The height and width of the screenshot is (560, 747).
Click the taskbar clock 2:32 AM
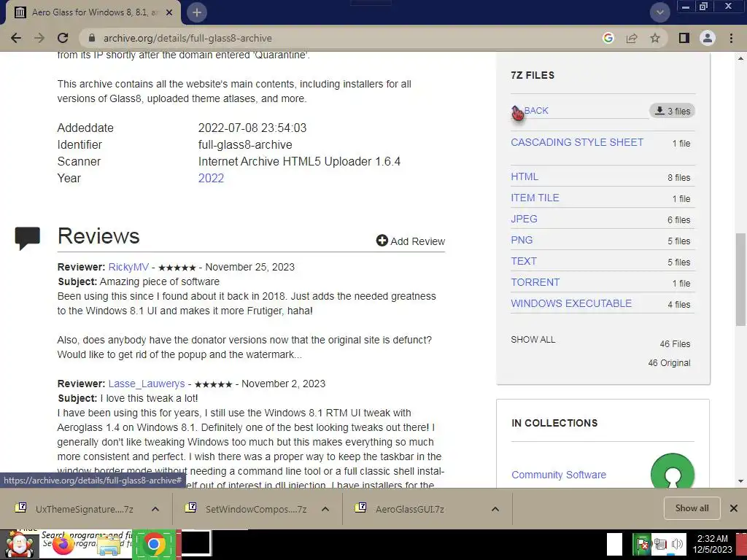click(x=712, y=544)
